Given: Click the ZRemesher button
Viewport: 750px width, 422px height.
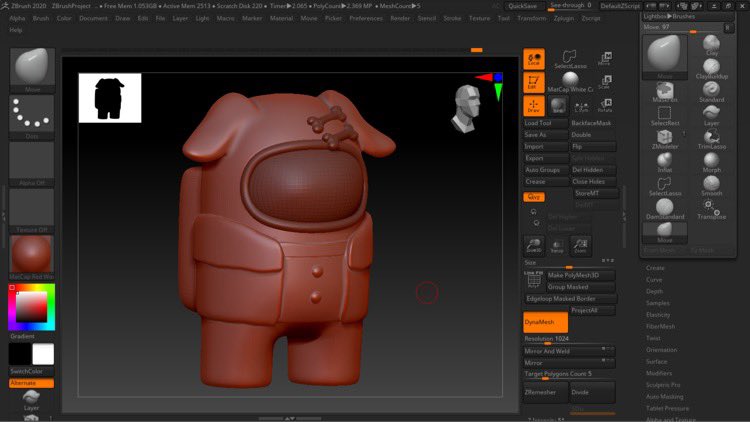Looking at the screenshot, I should [545, 392].
